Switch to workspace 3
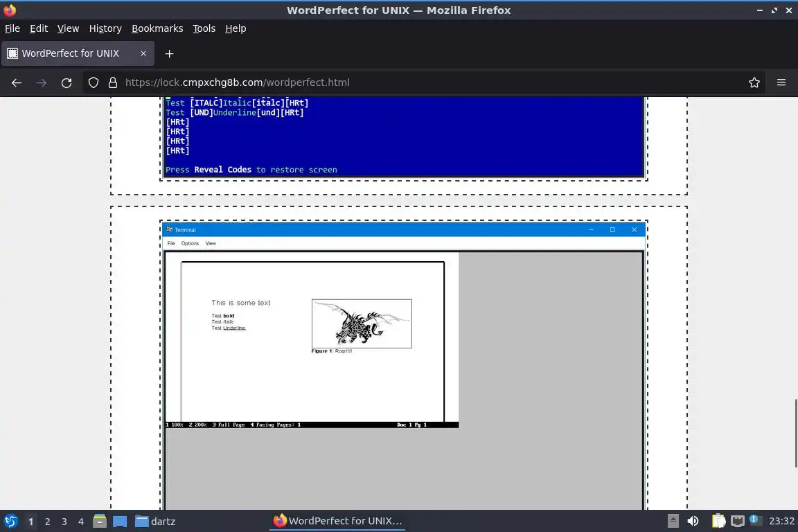This screenshot has height=532, width=798. pos(64,522)
